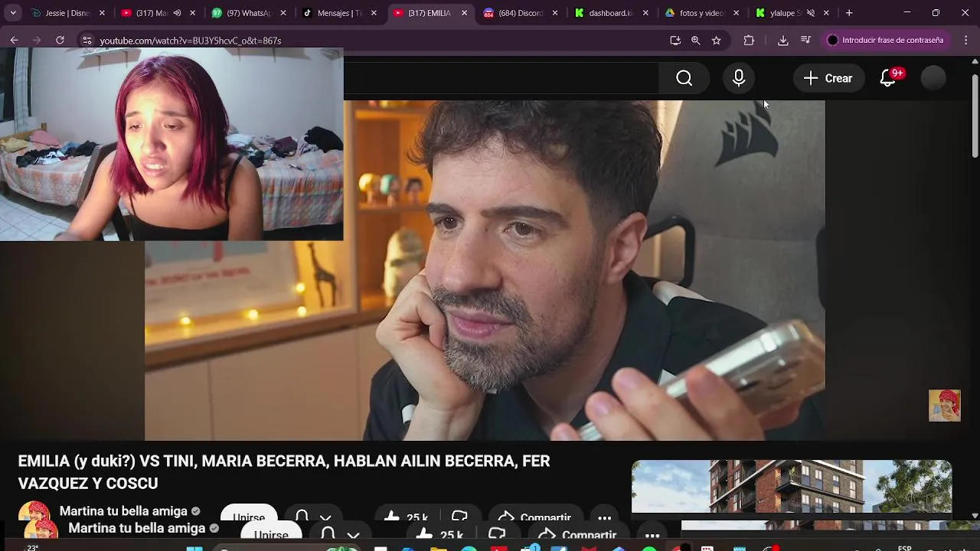Open the browser extensions puzzle icon

point(749,41)
